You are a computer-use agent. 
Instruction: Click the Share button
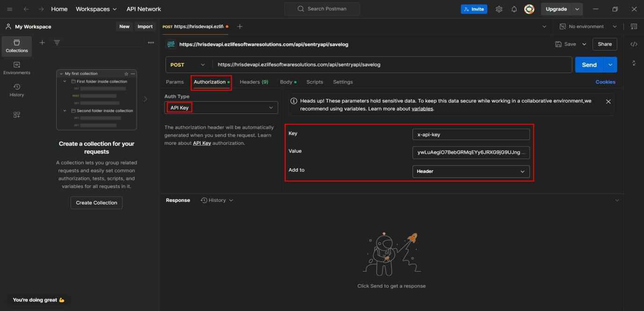(605, 44)
